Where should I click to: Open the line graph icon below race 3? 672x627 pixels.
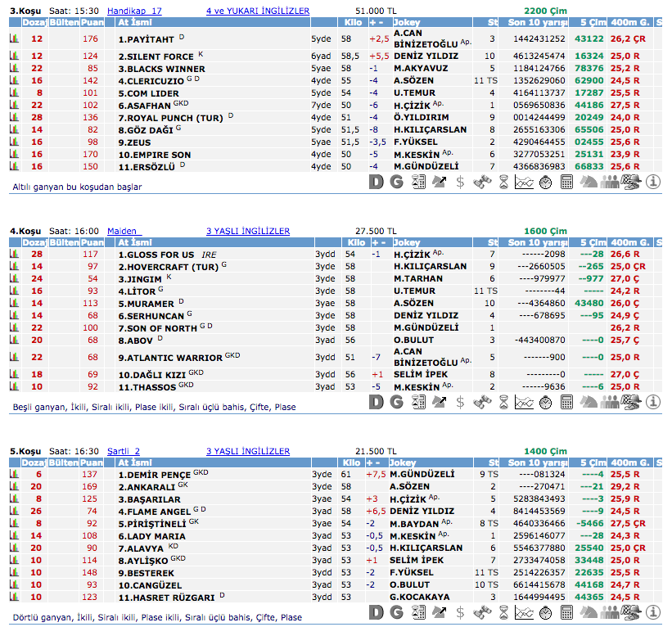524,183
